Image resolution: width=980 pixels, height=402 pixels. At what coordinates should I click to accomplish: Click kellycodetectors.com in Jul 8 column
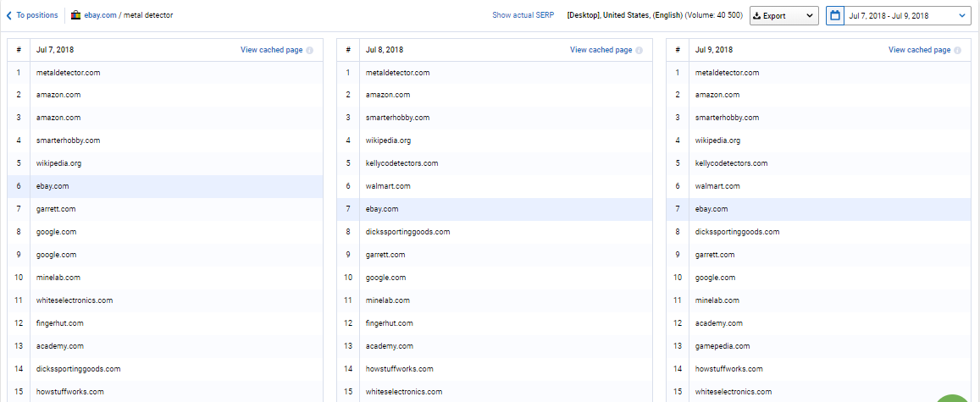(401, 163)
